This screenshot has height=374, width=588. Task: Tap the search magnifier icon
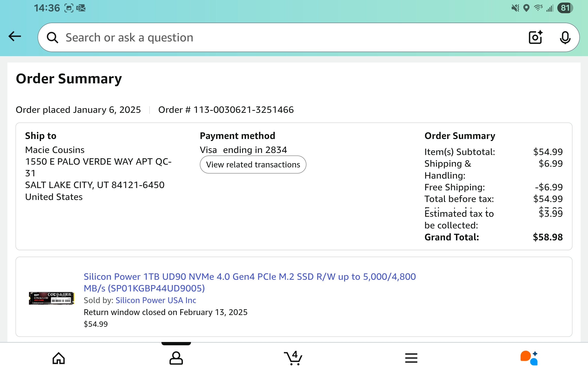point(53,38)
